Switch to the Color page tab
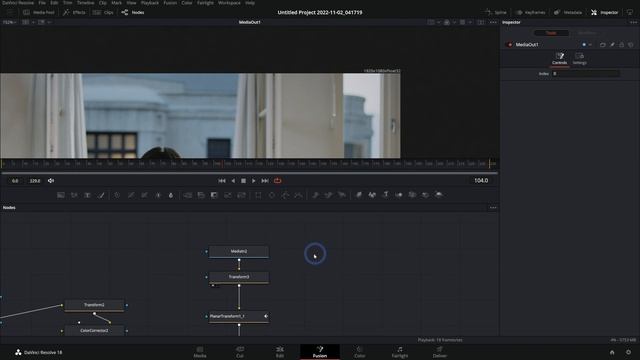 [360, 352]
